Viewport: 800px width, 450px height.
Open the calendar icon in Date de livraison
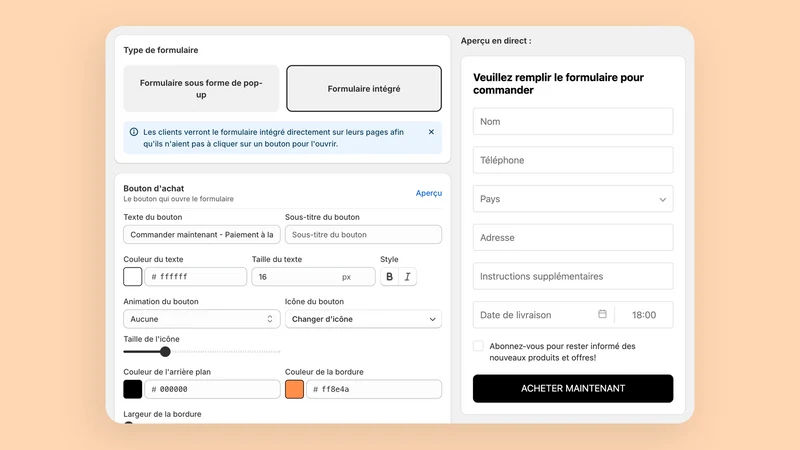pyautogui.click(x=602, y=314)
